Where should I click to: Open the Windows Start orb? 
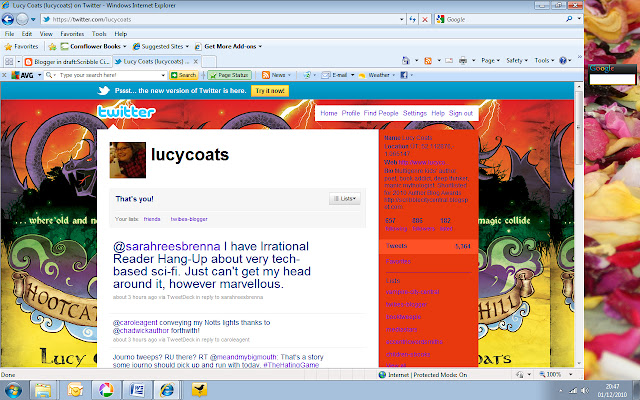coord(13,390)
